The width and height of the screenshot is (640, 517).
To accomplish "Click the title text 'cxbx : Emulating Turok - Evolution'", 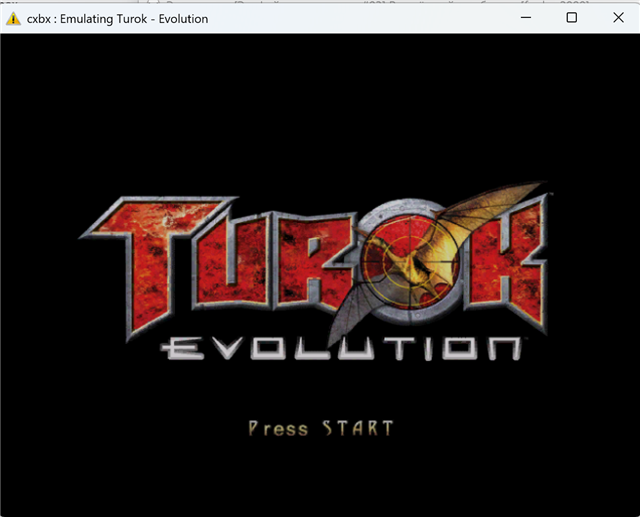I will click(118, 19).
